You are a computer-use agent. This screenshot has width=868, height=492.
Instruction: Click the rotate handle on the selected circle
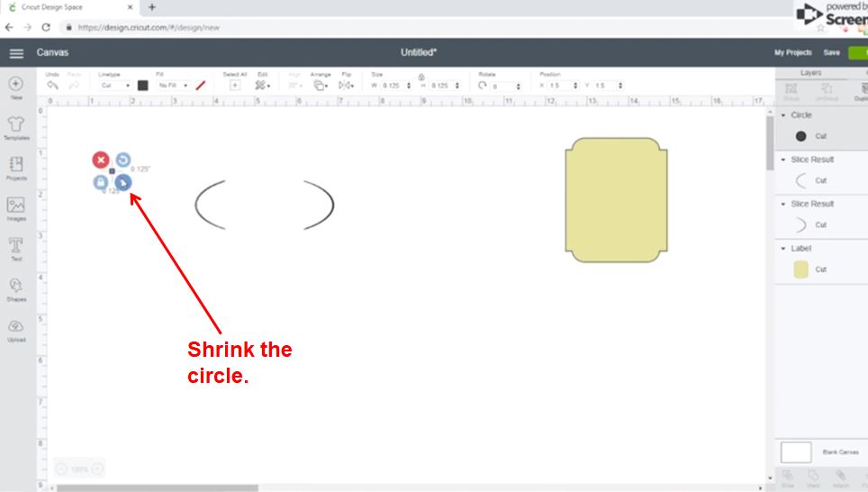point(123,160)
